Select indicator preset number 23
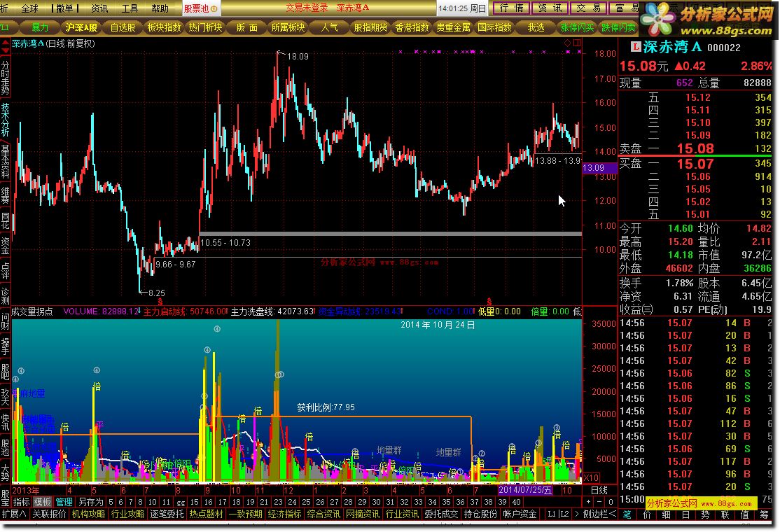This screenshot has width=780, height=532. click(x=278, y=502)
